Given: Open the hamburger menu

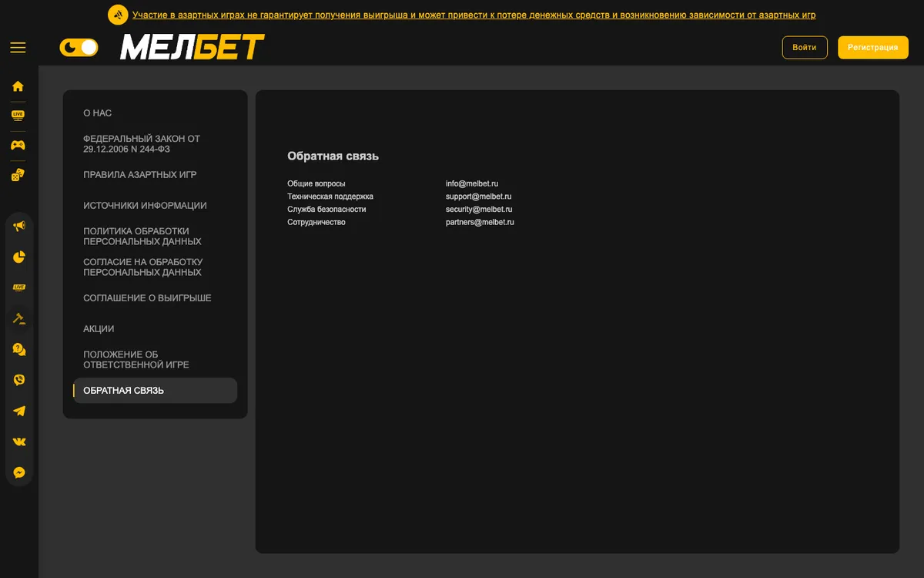Looking at the screenshot, I should click(x=18, y=48).
